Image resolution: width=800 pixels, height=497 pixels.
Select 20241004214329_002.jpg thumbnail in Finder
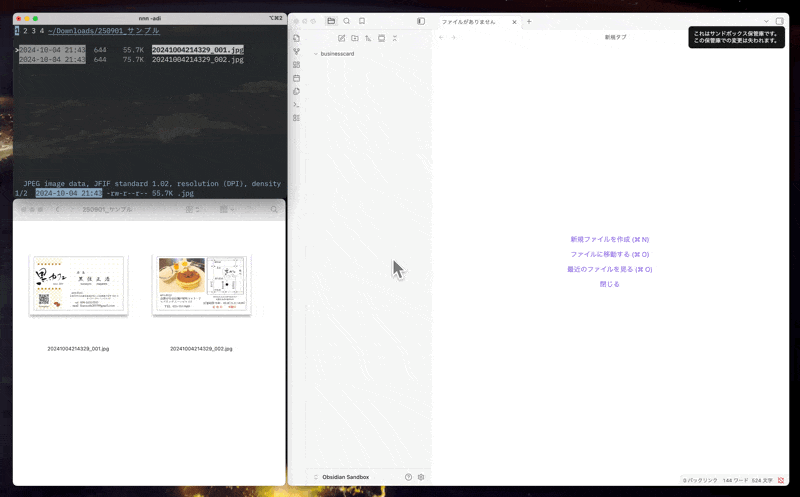202,284
